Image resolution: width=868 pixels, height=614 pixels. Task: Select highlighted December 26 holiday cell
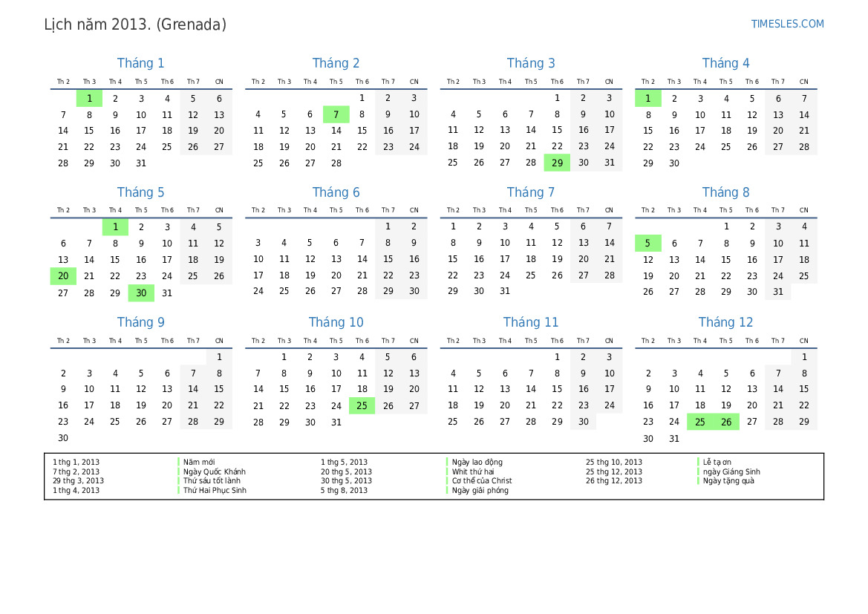tap(725, 422)
